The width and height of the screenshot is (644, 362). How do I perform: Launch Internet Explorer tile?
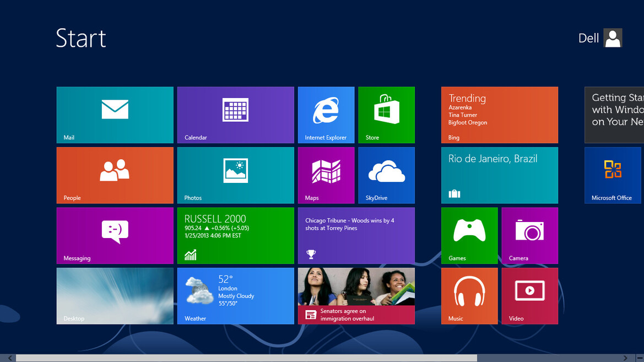326,115
